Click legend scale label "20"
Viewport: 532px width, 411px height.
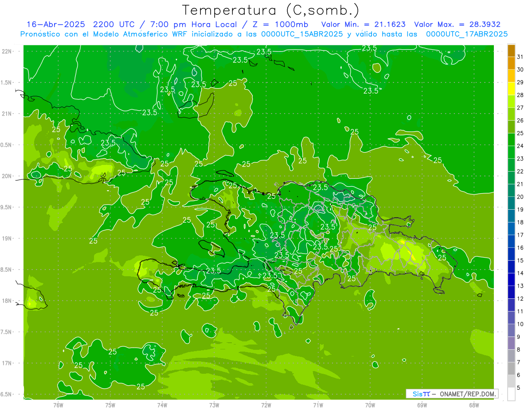coord(520,197)
